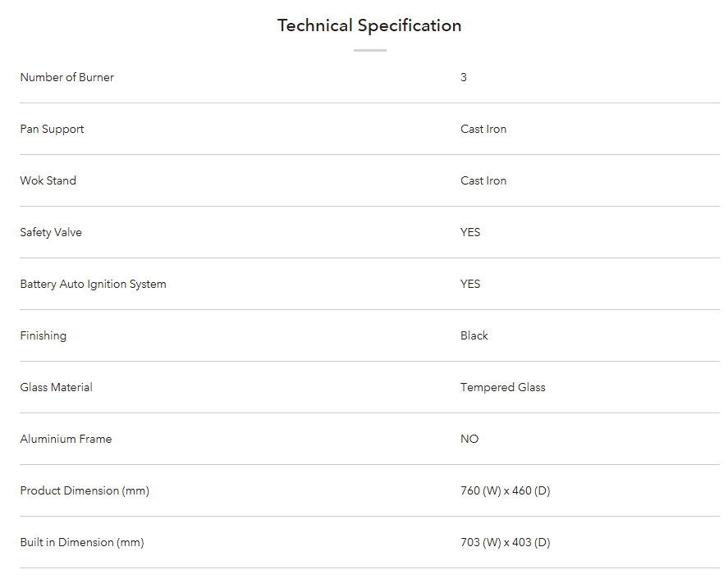Click the Finishing value Black

pyautogui.click(x=474, y=335)
